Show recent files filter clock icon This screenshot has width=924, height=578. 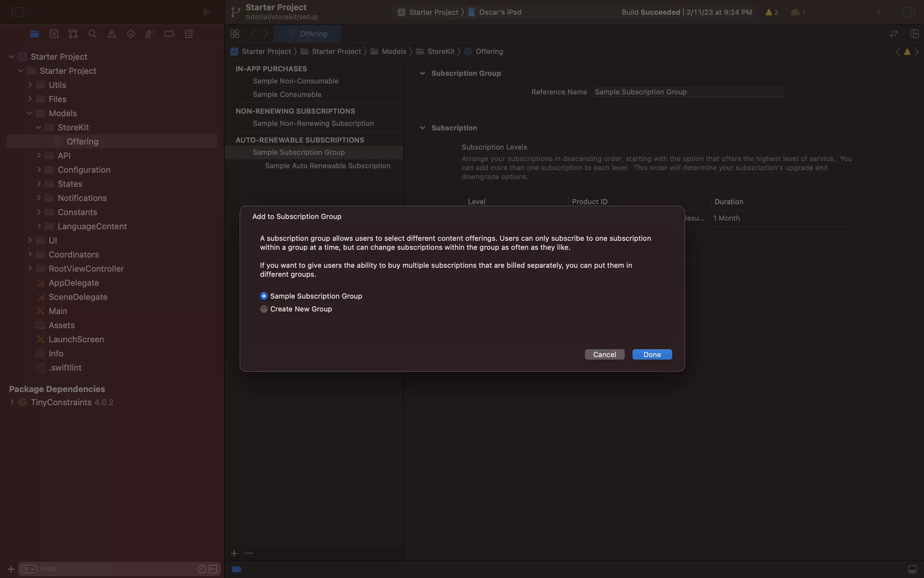click(x=202, y=569)
